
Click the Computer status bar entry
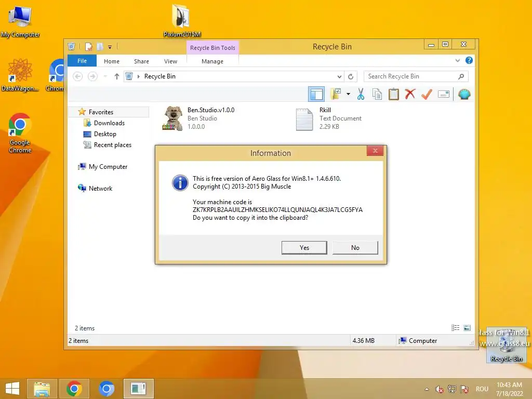tap(418, 341)
